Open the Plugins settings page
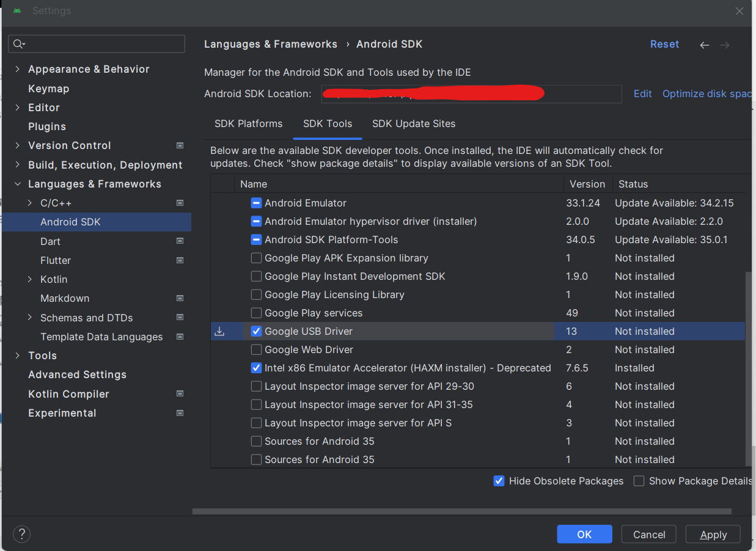The height and width of the screenshot is (551, 756). click(47, 126)
